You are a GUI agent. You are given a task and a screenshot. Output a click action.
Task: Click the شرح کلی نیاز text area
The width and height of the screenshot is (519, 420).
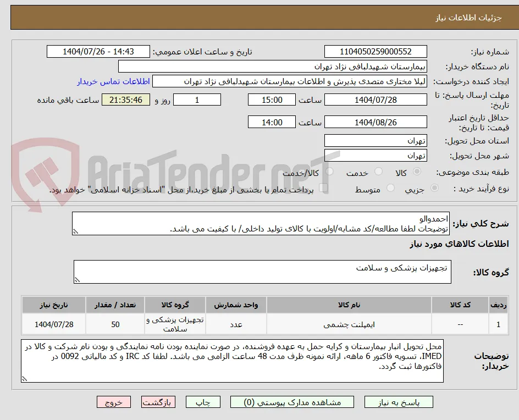(x=261, y=224)
